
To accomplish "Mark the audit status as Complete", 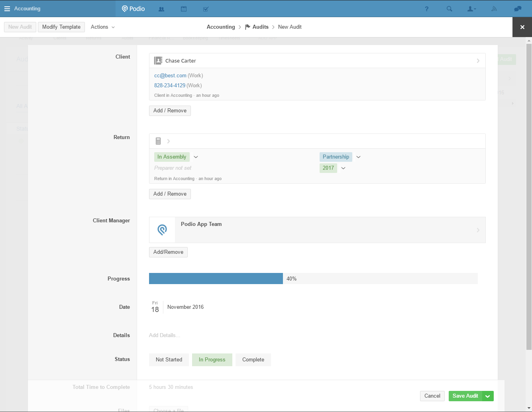I will coord(253,359).
